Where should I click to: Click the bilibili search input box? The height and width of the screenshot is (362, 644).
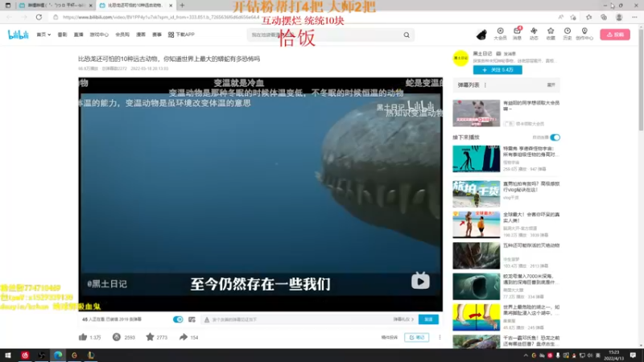coord(324,35)
